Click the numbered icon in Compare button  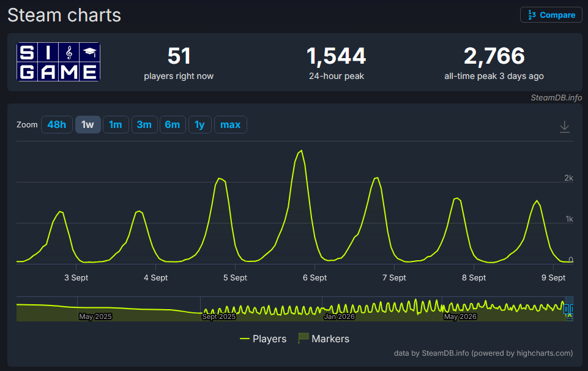coord(532,15)
